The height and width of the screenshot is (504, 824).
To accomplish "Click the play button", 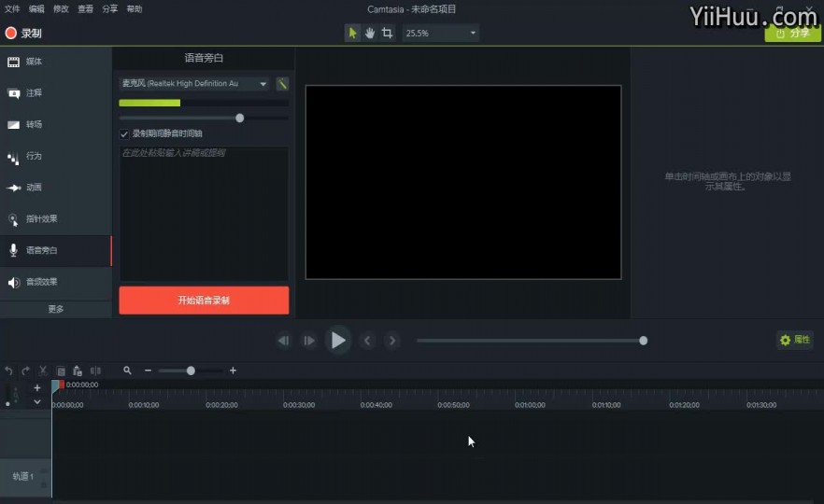I will (338, 341).
